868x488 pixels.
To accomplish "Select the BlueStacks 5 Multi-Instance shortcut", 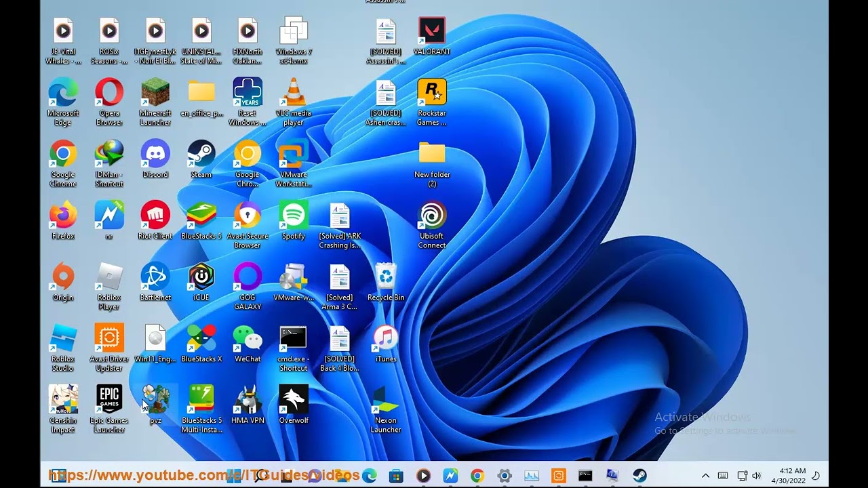I will click(201, 409).
